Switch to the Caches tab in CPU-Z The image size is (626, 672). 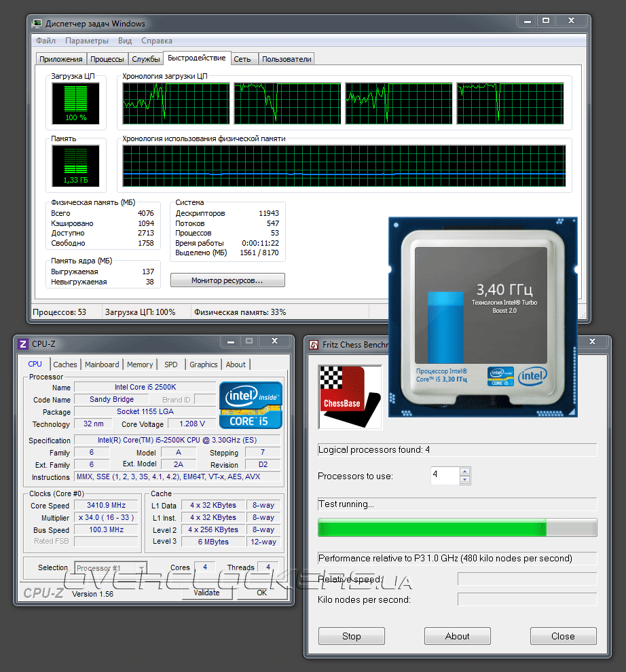coord(65,365)
